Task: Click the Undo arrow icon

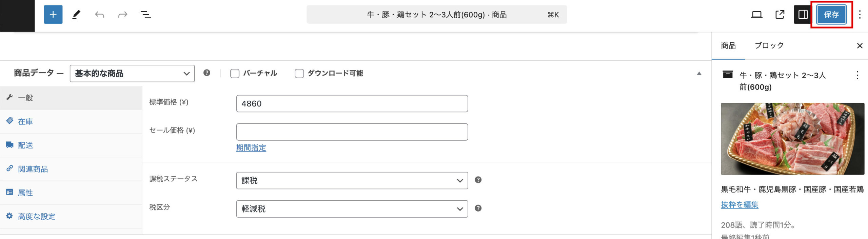Action: click(x=99, y=15)
